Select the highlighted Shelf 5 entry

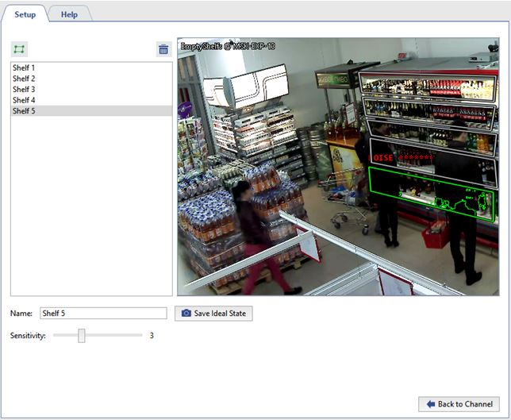pyautogui.click(x=24, y=112)
